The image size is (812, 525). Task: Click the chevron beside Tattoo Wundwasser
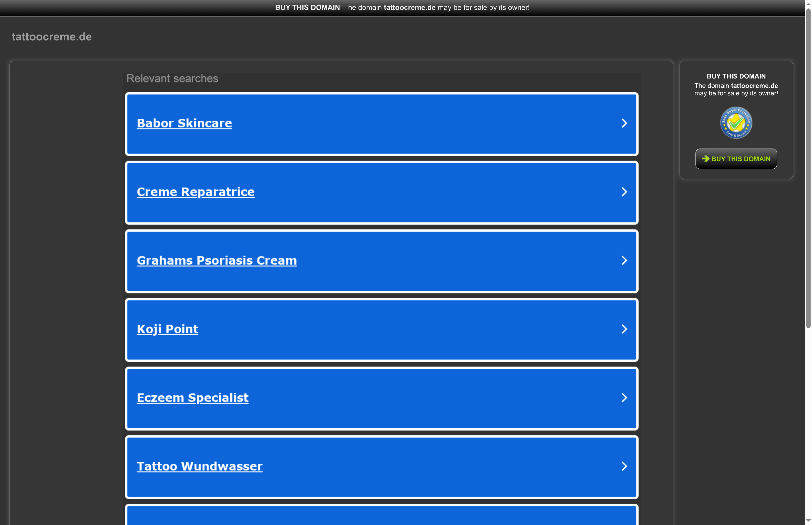pos(625,467)
